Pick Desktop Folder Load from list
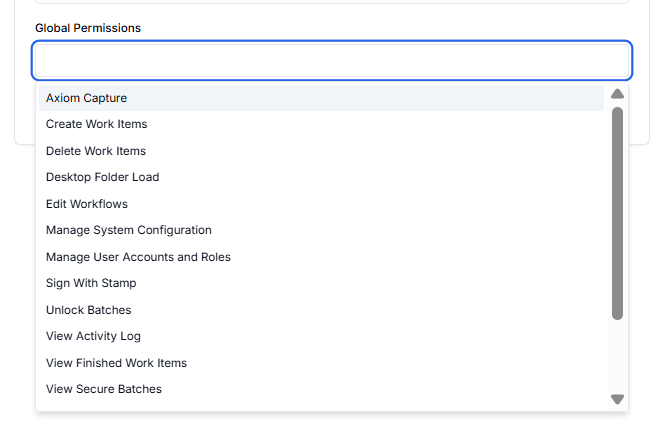662x427 pixels. click(x=321, y=177)
